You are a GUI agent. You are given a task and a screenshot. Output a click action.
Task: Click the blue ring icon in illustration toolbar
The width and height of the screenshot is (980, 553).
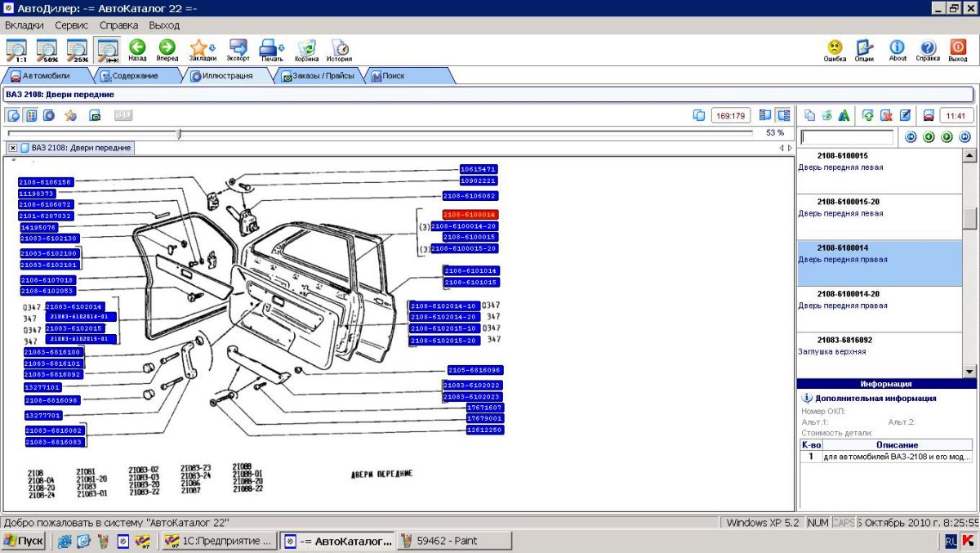[x=49, y=115]
